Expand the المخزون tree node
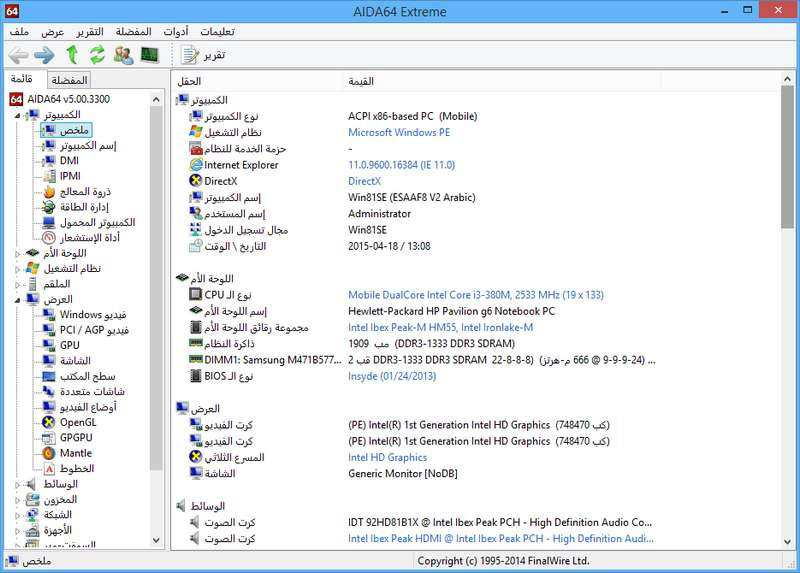800x573 pixels. [17, 500]
